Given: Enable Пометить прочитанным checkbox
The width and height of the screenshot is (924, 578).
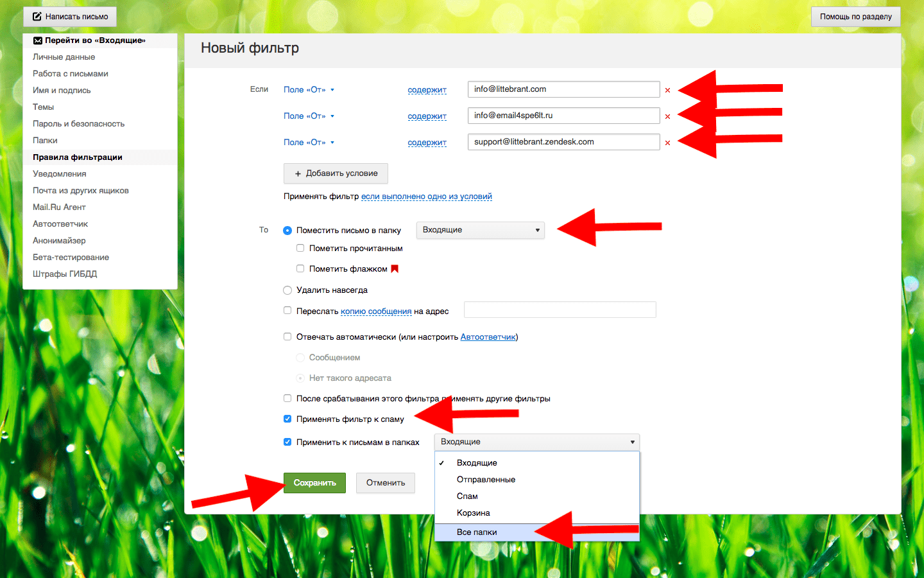Looking at the screenshot, I should click(300, 249).
